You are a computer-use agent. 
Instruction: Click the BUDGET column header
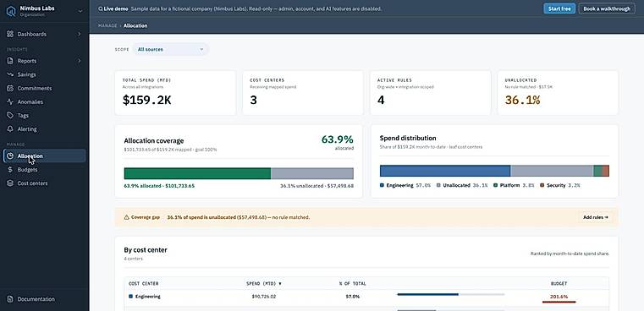coord(559,283)
